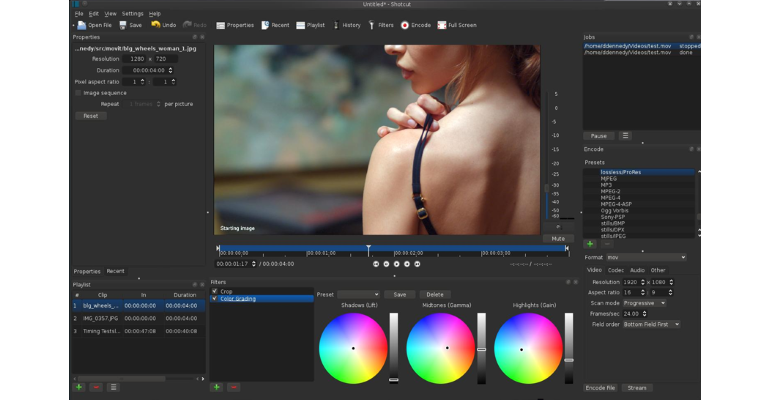
Task: Open the Help menu
Action: [155, 14]
